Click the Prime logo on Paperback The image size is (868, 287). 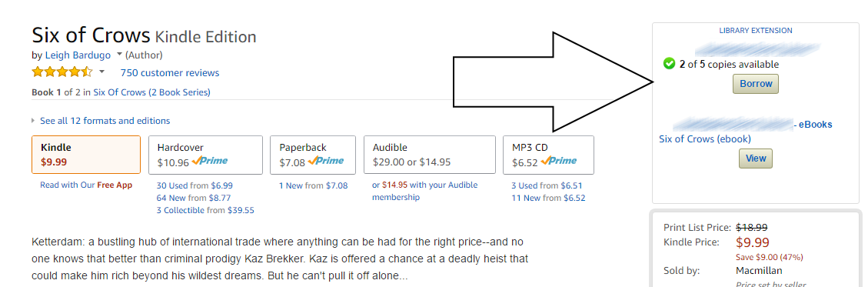[x=325, y=162]
